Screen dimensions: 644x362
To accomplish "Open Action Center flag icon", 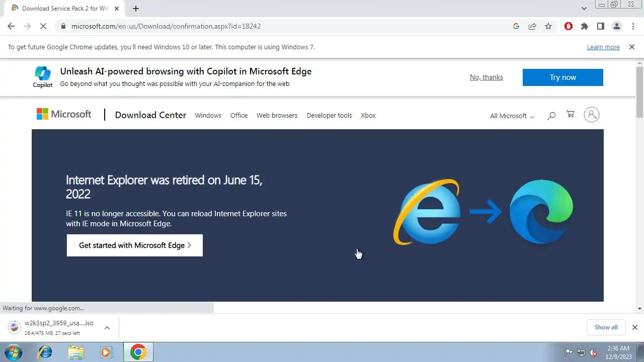I will tap(569, 352).
